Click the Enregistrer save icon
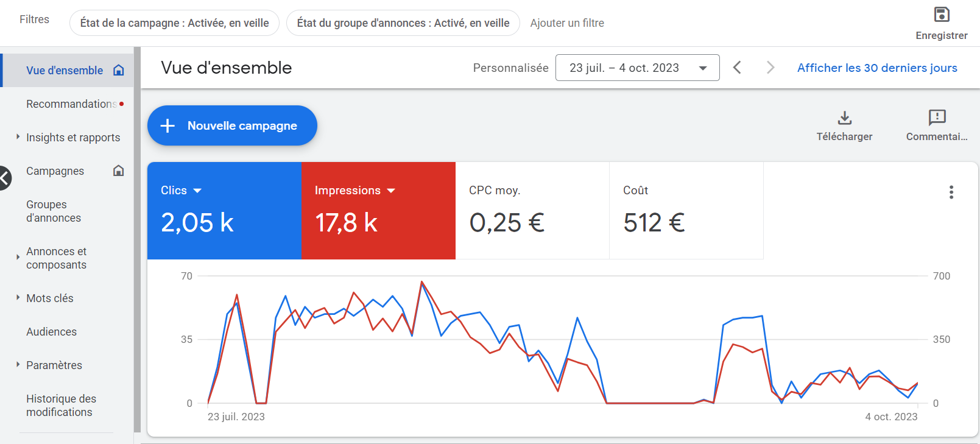 [x=942, y=15]
